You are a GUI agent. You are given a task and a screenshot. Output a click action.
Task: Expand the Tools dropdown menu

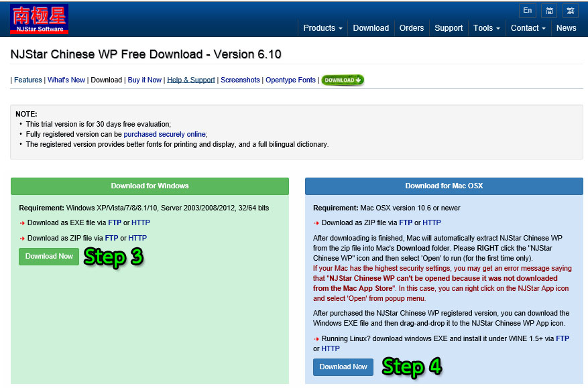click(486, 28)
